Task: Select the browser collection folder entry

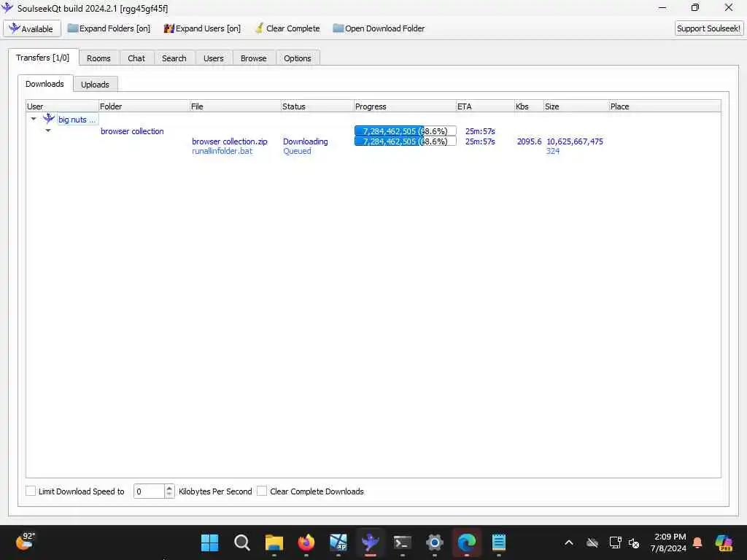Action: (132, 131)
